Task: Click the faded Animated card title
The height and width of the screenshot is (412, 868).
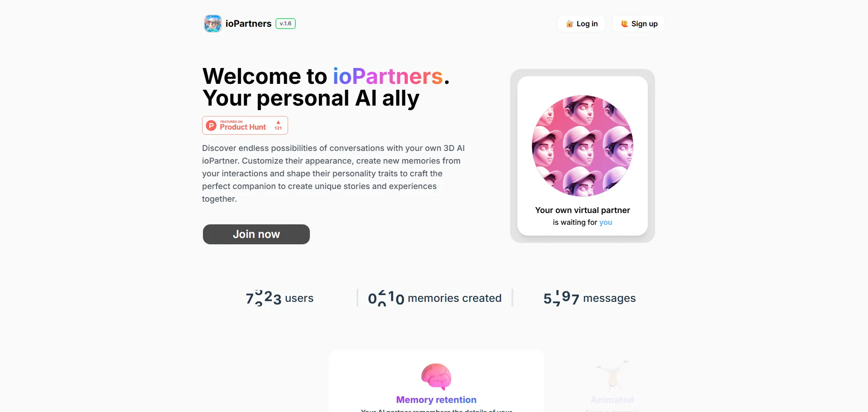Action: [612, 400]
